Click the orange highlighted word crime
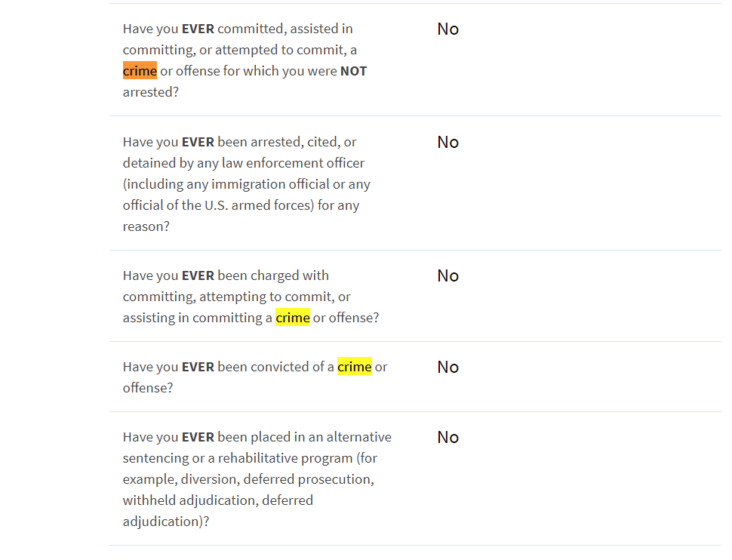 coord(140,71)
